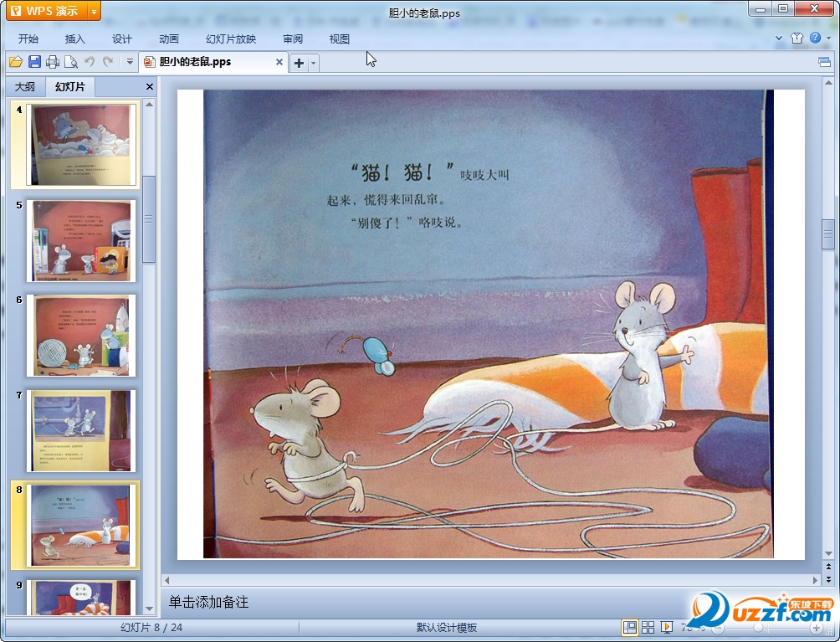This screenshot has width=840, height=642.
Task: Minimize the WPS window
Action: click(x=761, y=8)
